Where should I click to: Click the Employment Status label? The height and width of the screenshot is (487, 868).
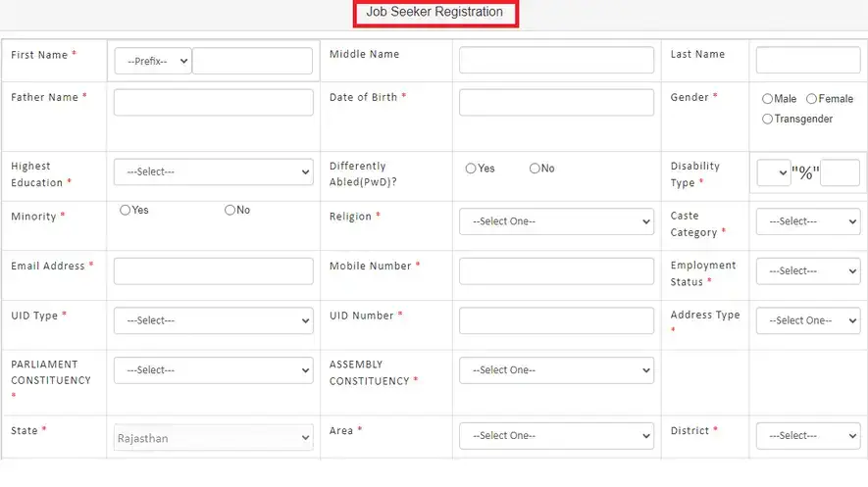[x=703, y=273]
